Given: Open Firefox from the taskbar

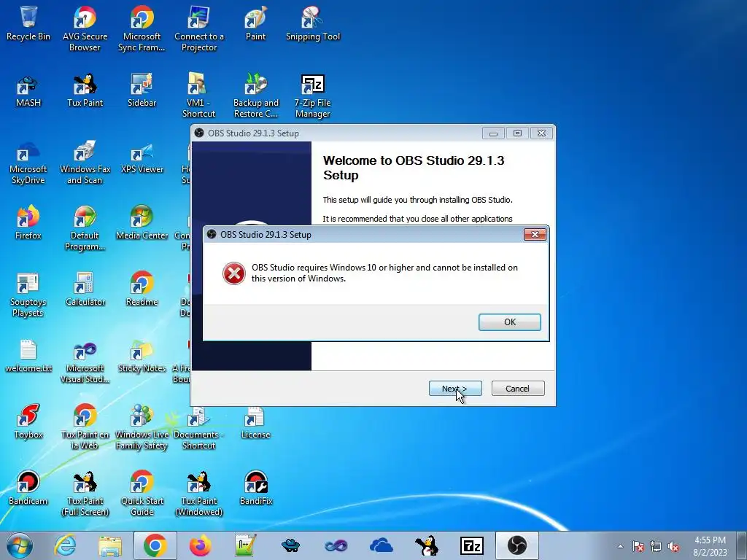Looking at the screenshot, I should pyautogui.click(x=200, y=545).
